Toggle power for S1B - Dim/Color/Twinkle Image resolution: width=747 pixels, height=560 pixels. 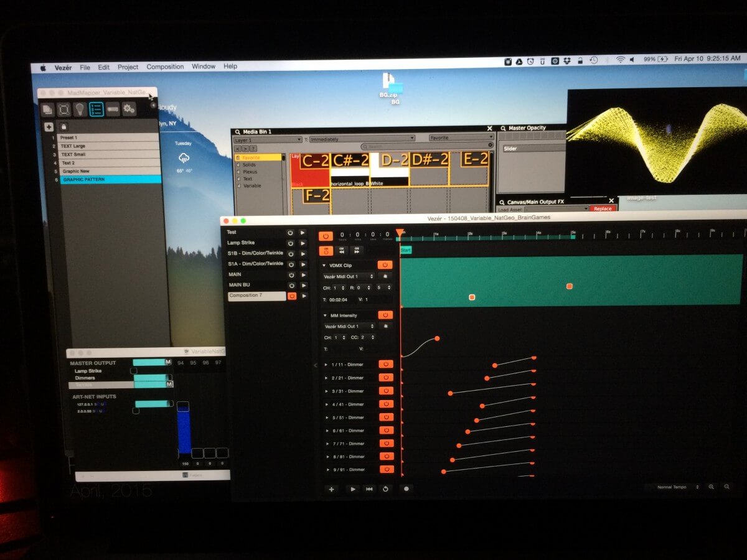point(290,254)
